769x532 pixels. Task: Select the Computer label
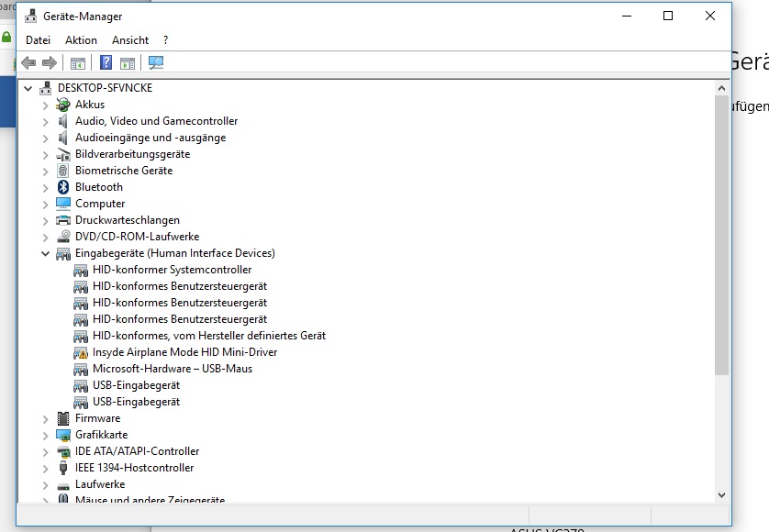point(100,204)
